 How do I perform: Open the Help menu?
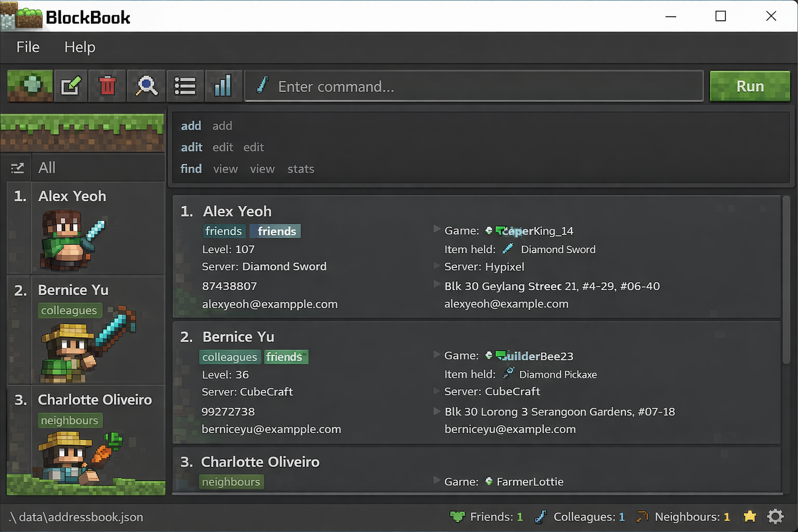79,47
